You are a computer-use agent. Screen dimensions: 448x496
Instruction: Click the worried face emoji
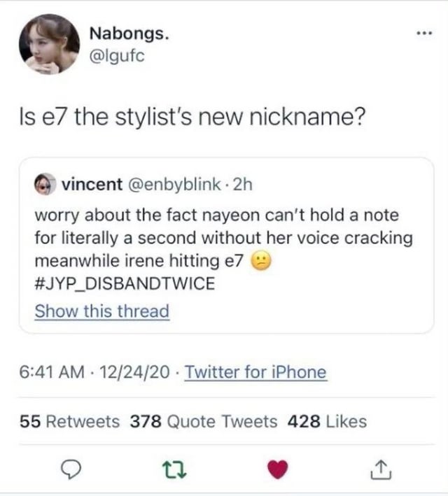pos(260,262)
